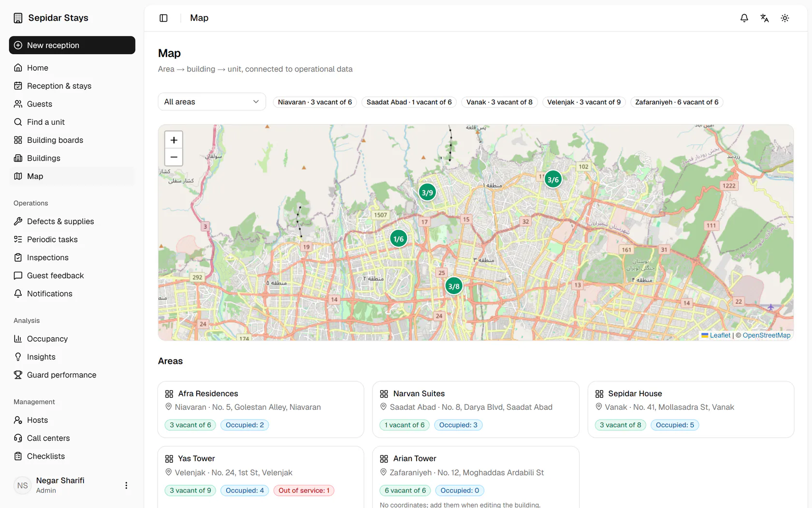Open Building boards
The image size is (812, 508).
click(x=72, y=140)
